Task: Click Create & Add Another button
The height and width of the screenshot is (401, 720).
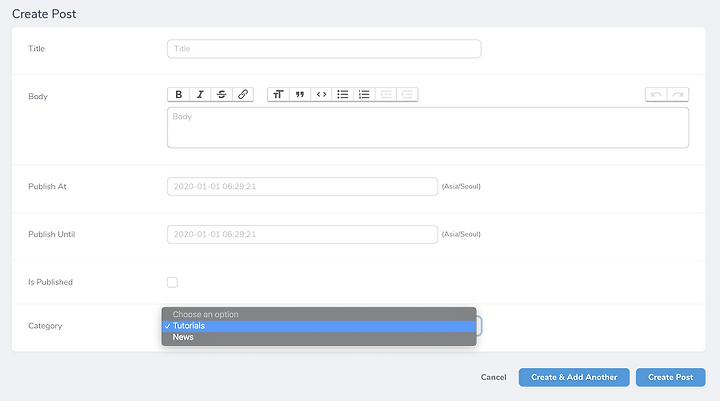Action: [574, 377]
